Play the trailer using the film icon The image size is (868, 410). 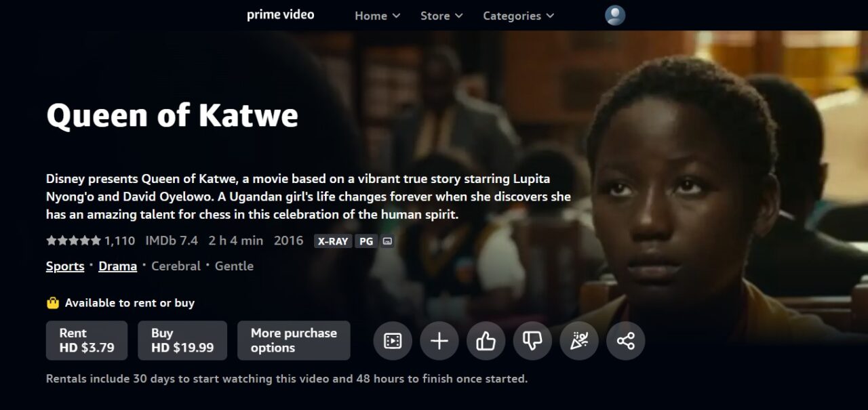click(393, 341)
